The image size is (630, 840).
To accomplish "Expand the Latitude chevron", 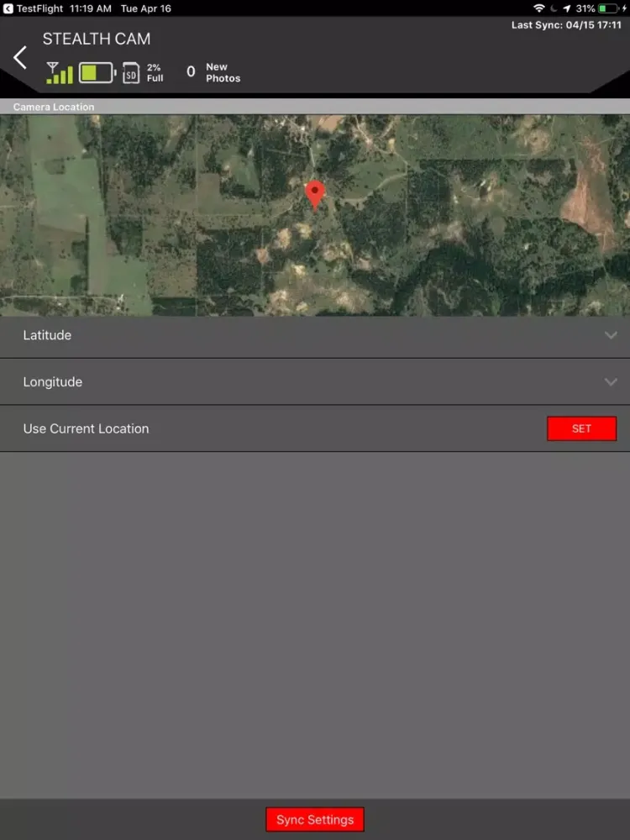I will click(610, 335).
